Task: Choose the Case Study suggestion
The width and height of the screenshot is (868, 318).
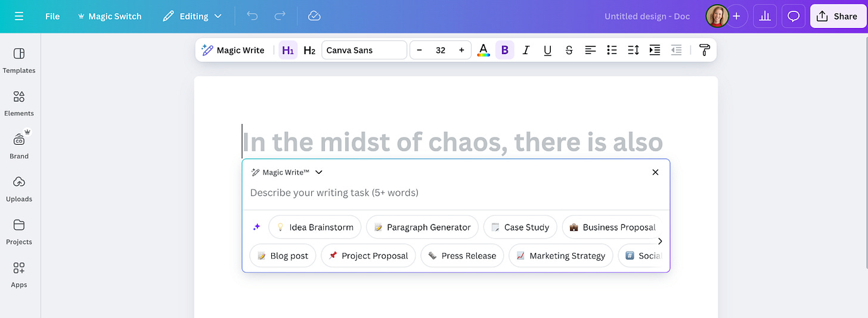Action: point(520,227)
